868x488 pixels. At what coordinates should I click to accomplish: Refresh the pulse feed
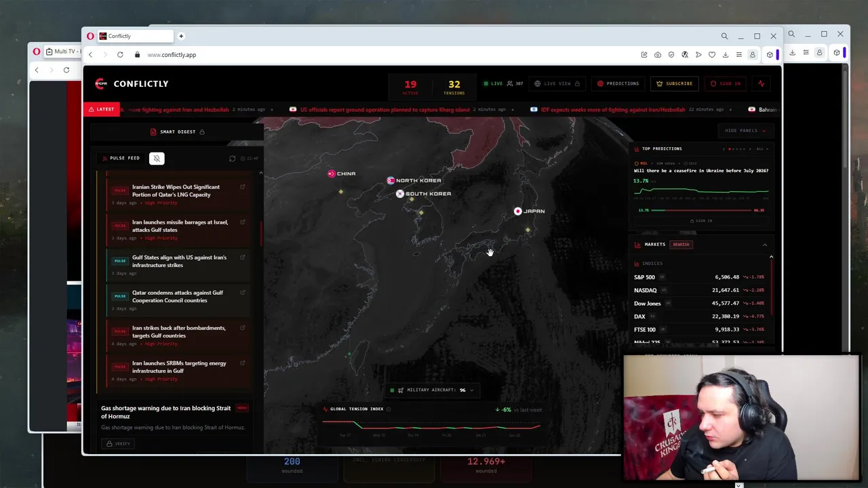[x=233, y=159]
